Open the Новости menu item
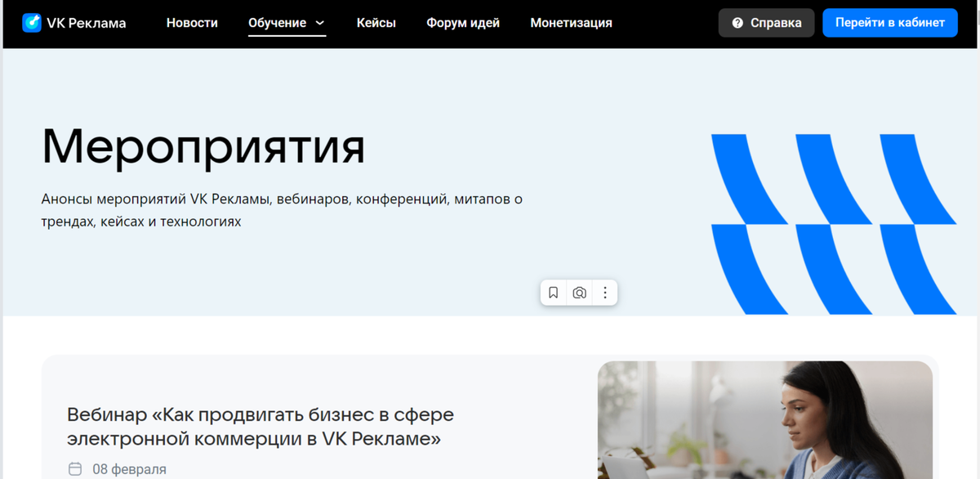980x479 pixels. 192,23
